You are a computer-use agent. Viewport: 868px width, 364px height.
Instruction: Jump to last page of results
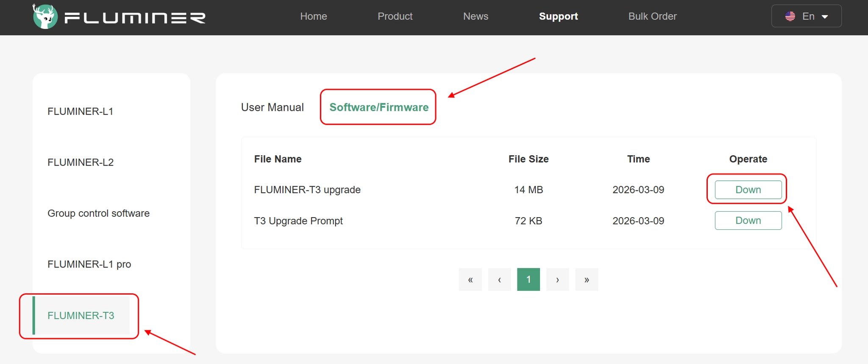[x=587, y=279]
